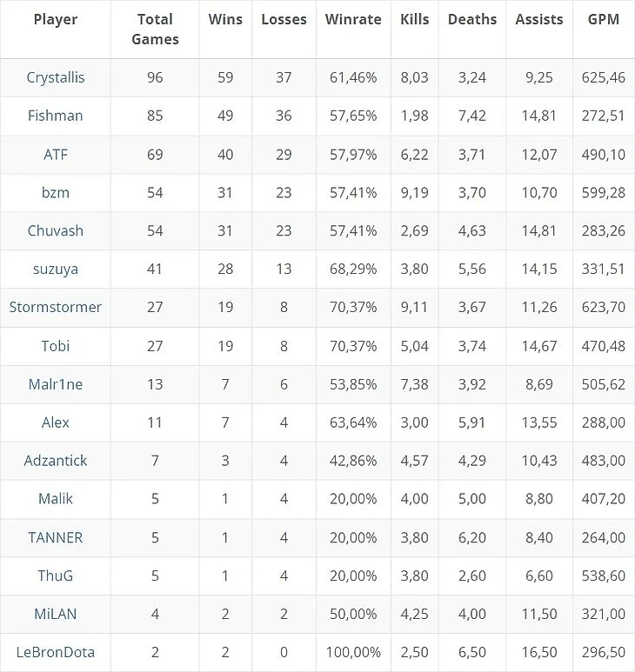Sort by the Total Games header
Viewport: 635px width, 672px height.
(155, 30)
